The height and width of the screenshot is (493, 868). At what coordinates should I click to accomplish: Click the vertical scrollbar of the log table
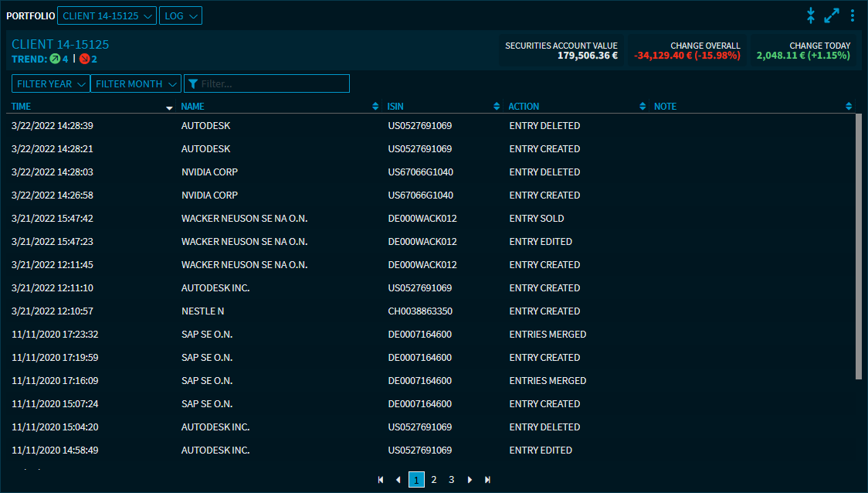tap(859, 247)
